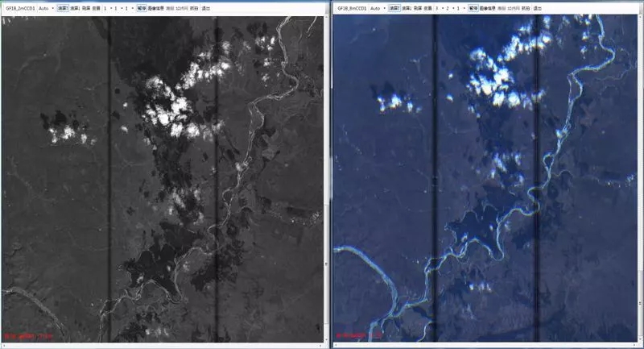Click the GF1B_2mCCD1 title label
644x349 pixels.
[x=19, y=8]
